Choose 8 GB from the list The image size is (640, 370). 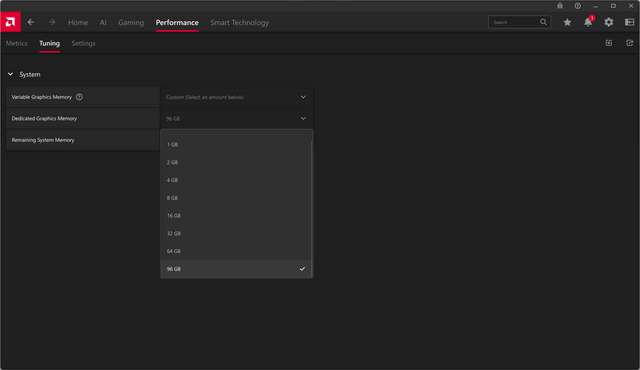coord(236,198)
